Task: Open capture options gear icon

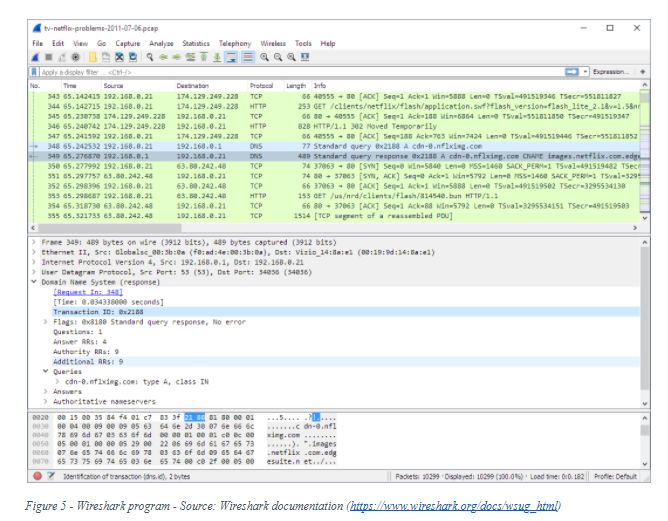Action: pyautogui.click(x=75, y=57)
